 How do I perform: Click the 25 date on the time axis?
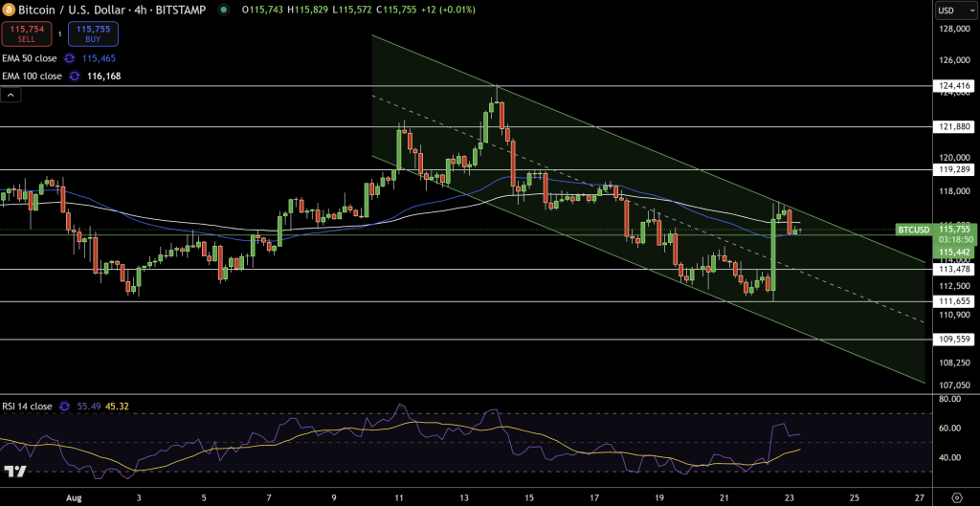[x=855, y=498]
